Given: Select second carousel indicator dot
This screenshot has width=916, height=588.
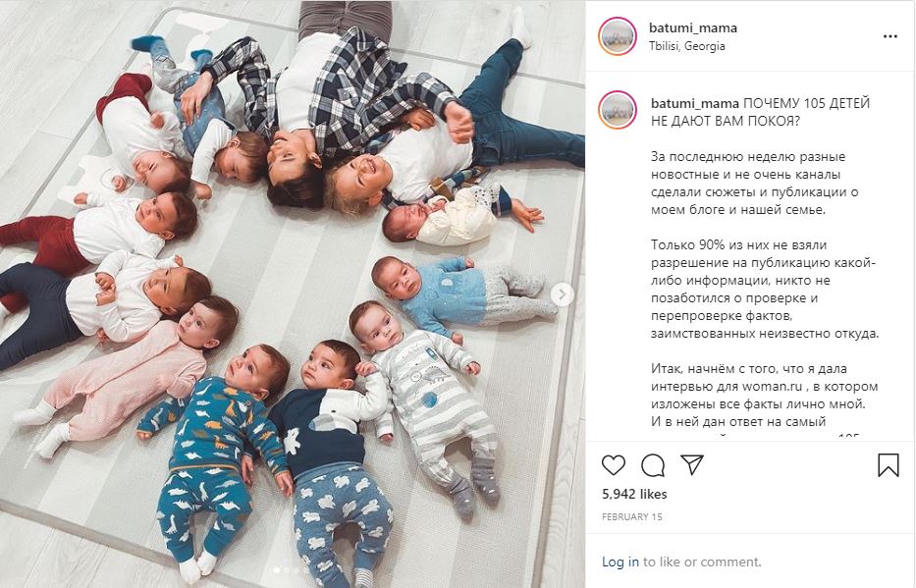Looking at the screenshot, I should 287,570.
